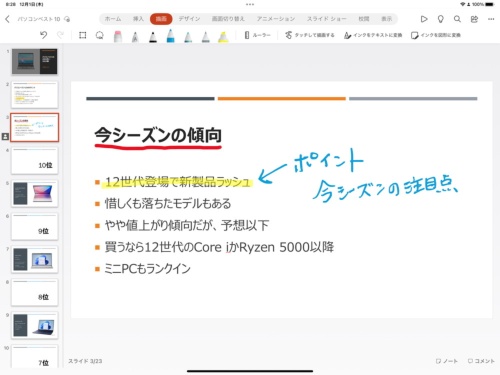Select the rectangular selection tool
This screenshot has width=500, height=375.
82,35
